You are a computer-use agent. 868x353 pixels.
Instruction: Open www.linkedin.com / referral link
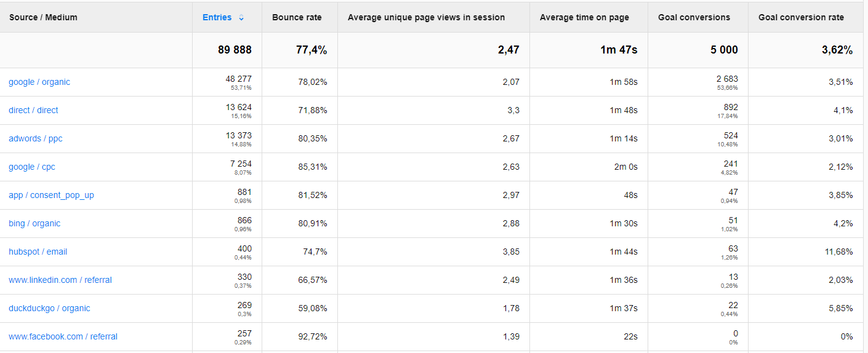click(60, 280)
